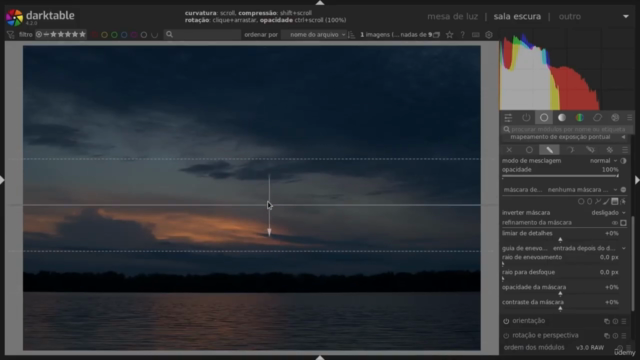The width and height of the screenshot is (640, 360).
Task: Select the tone modules group (half-filled circle)
Action: pyautogui.click(x=562, y=118)
